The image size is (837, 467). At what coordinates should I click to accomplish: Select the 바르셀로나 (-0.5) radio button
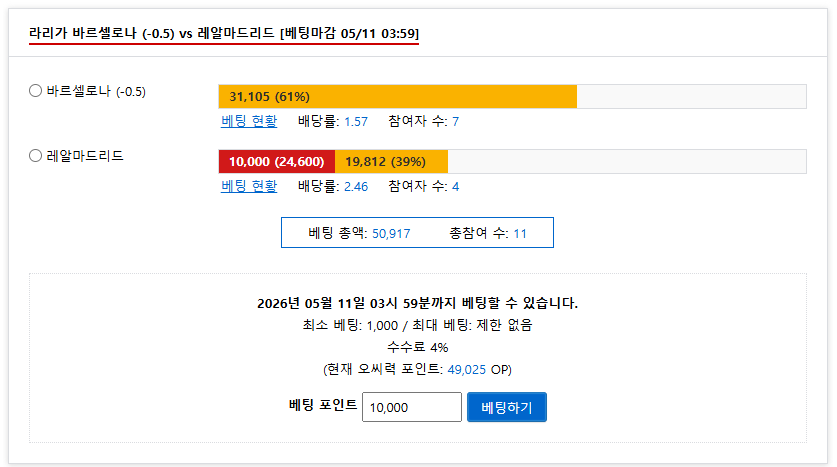tap(35, 91)
